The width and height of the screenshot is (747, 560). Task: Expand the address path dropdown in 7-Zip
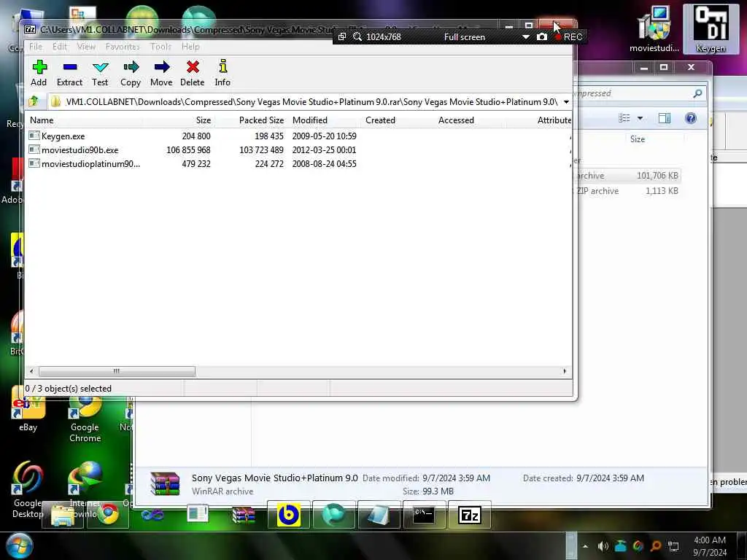coord(566,102)
